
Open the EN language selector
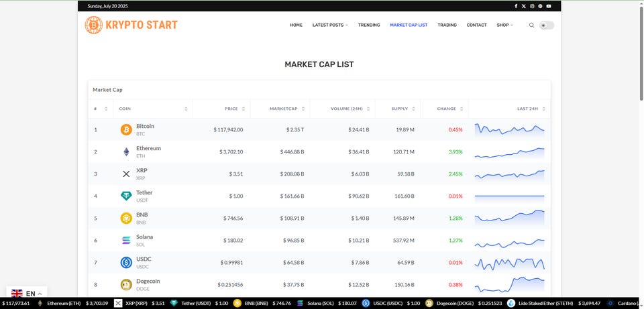click(27, 294)
